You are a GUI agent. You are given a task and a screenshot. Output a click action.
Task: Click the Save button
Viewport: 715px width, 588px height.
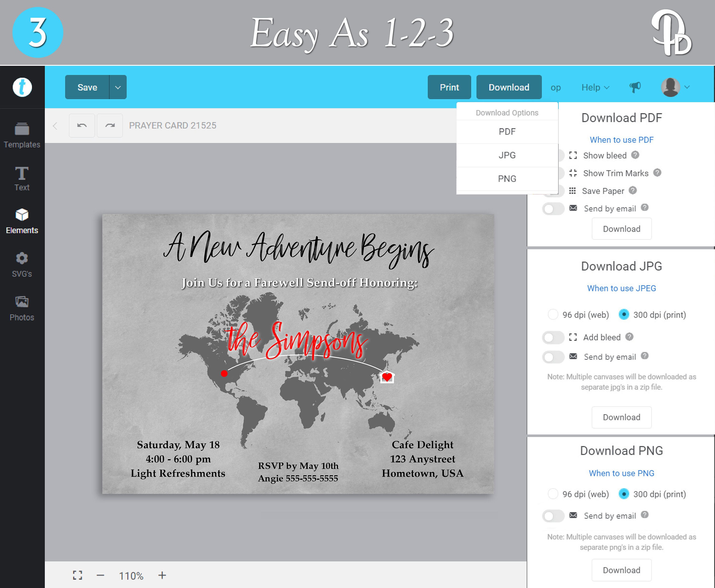pos(87,87)
